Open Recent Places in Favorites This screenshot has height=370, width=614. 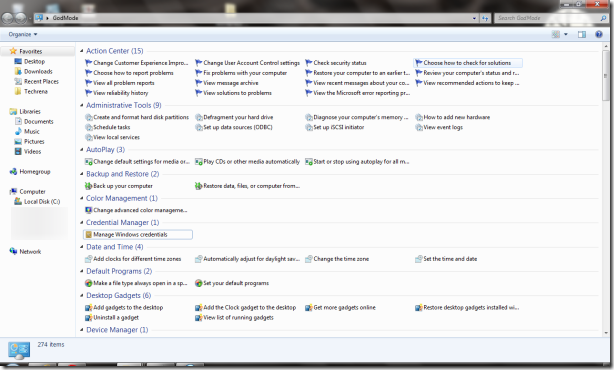[x=41, y=81]
